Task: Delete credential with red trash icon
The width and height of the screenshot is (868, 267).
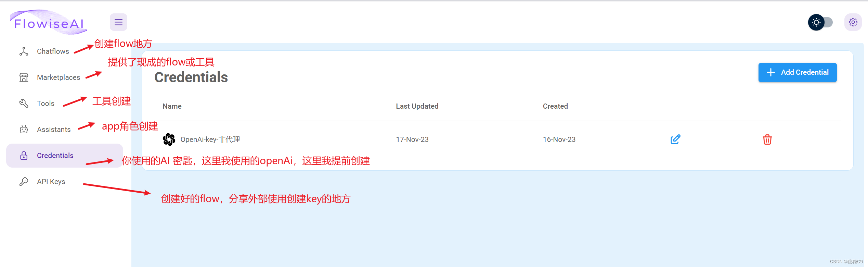Action: pyautogui.click(x=767, y=139)
